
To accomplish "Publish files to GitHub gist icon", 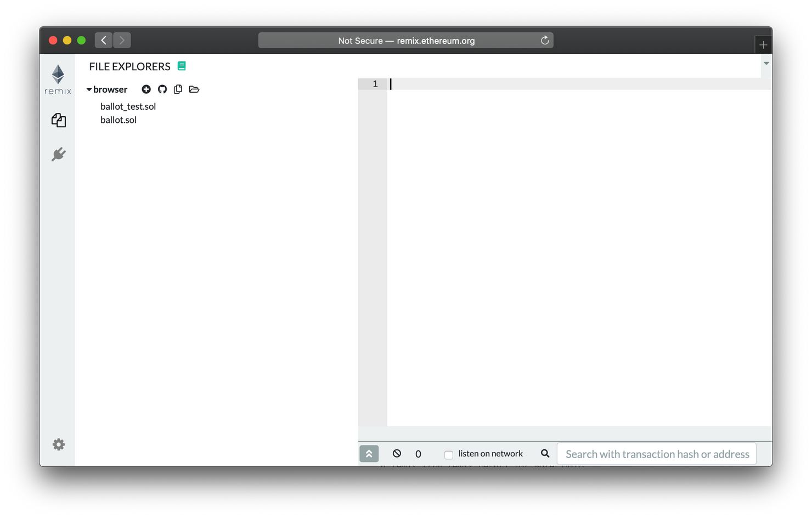I will coord(162,89).
